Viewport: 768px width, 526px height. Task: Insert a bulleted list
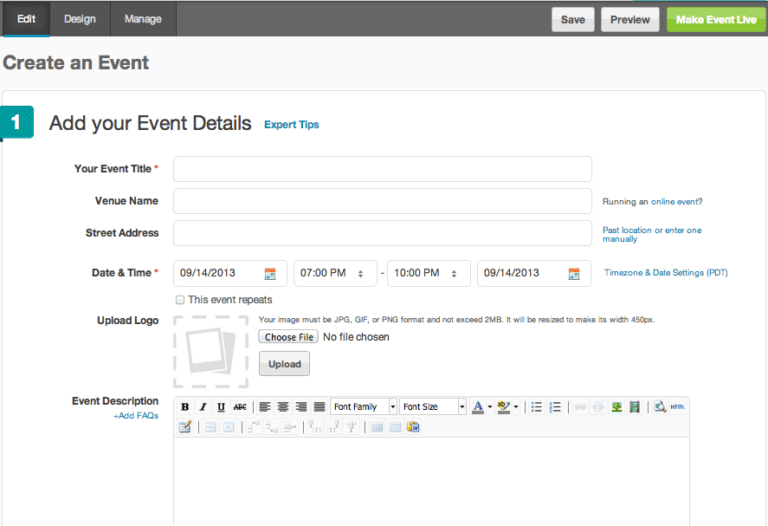(x=536, y=407)
